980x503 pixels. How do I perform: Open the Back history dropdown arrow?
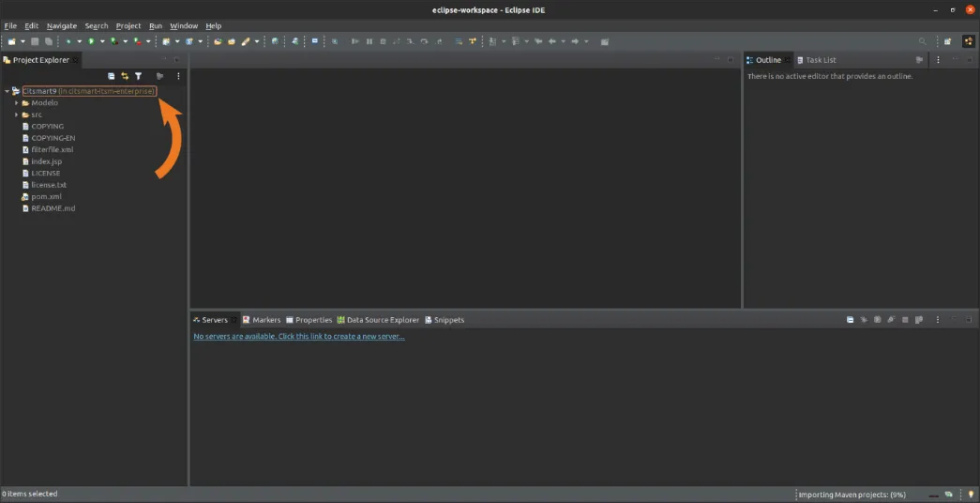pos(563,41)
